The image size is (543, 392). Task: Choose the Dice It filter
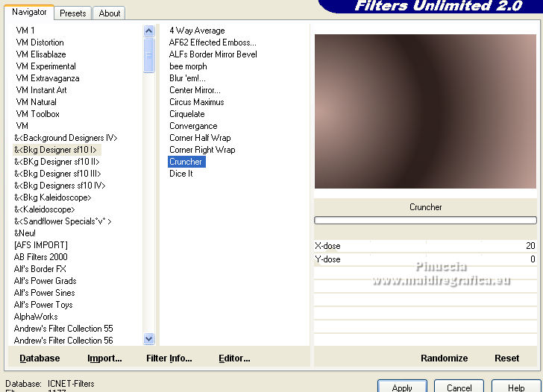point(181,174)
